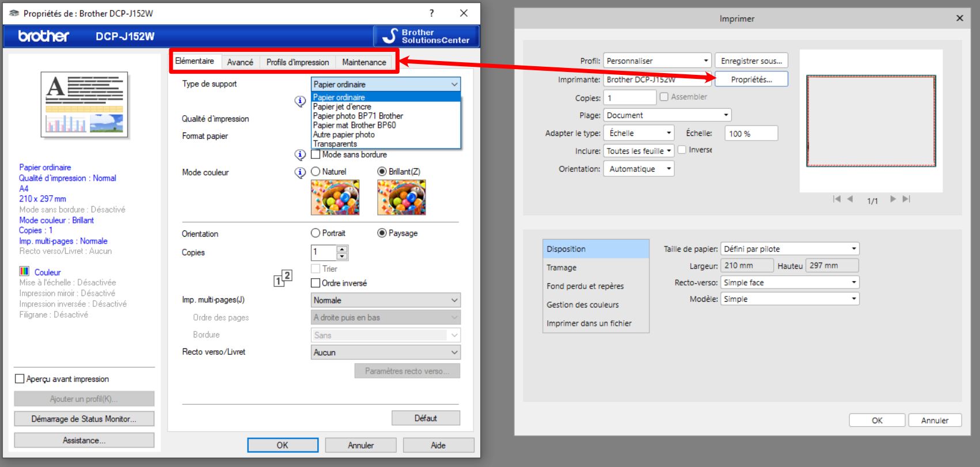This screenshot has width=980, height=467.
Task: Open the Recto-verso Simple face dropdown
Action: 790,283
